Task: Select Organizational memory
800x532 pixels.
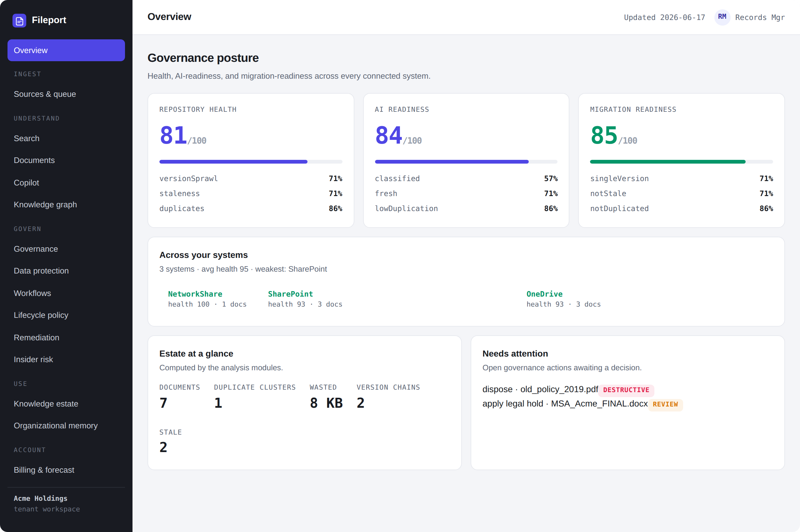Action: [66, 426]
